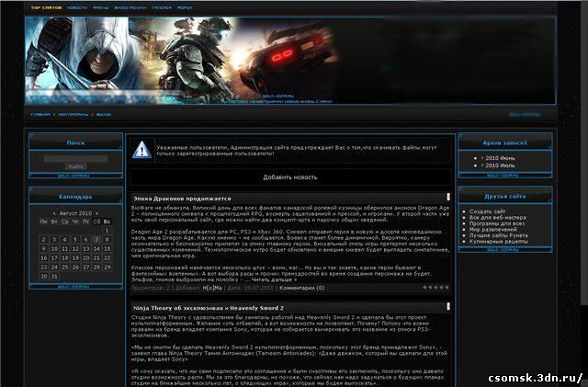Go to previous month in calendar
The image size is (588, 387).
point(54,213)
